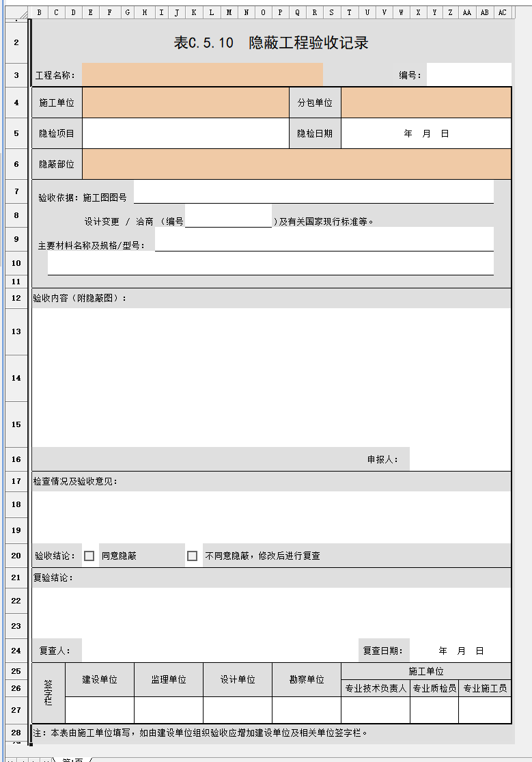This screenshot has width=532, height=762.
Task: Select row header 2
Action: point(16,42)
